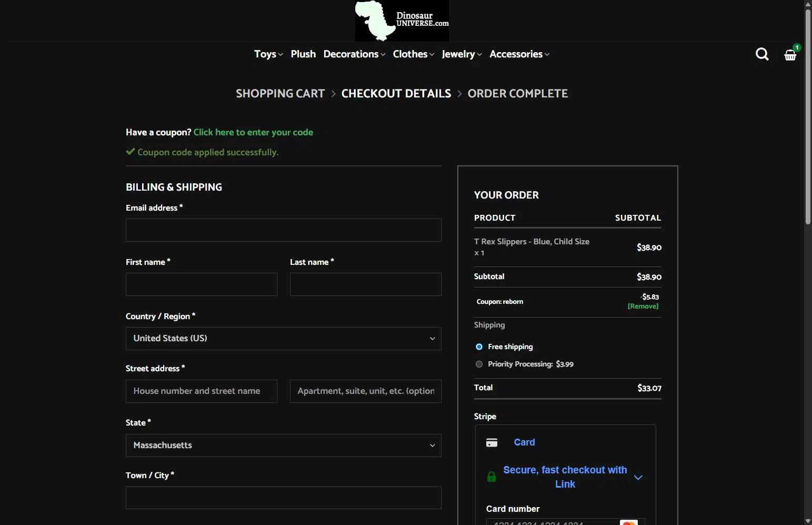Click the BILLING & SHIPPING heading

point(174,187)
